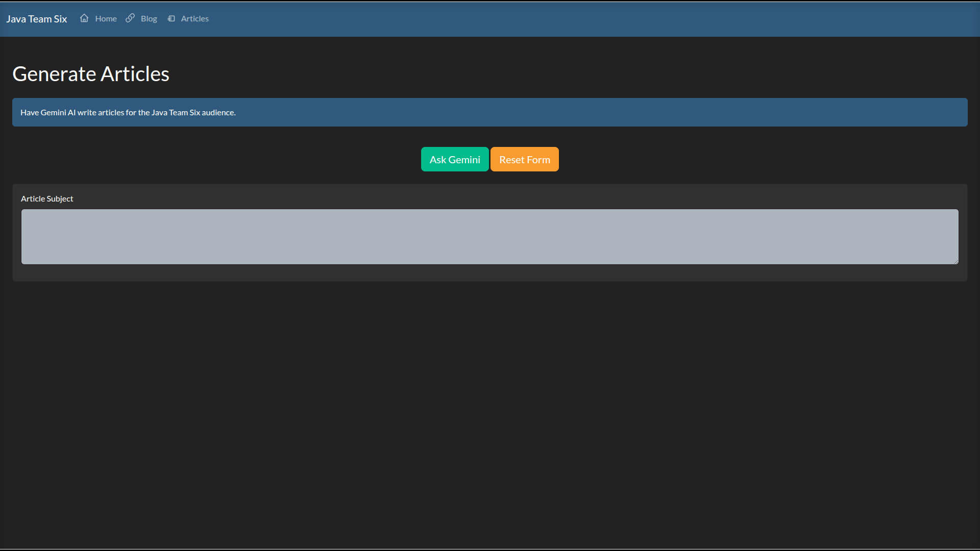
Task: Click the blue Gemini AI info banner
Action: click(561, 112)
